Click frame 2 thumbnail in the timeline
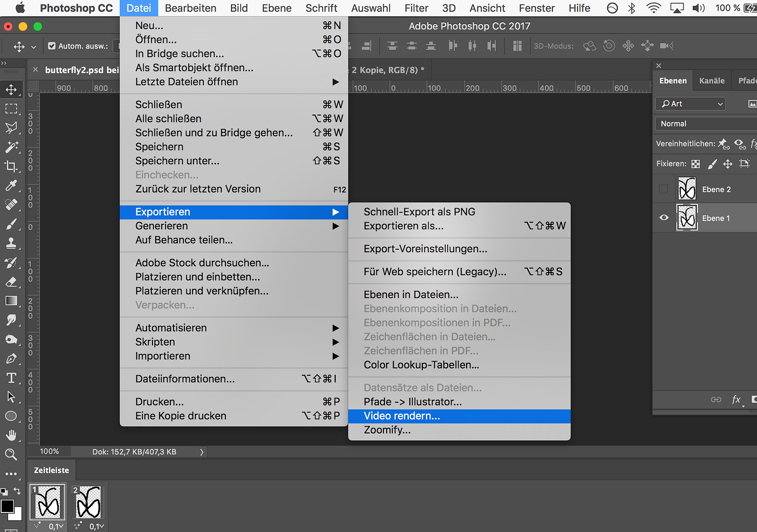 click(x=88, y=501)
